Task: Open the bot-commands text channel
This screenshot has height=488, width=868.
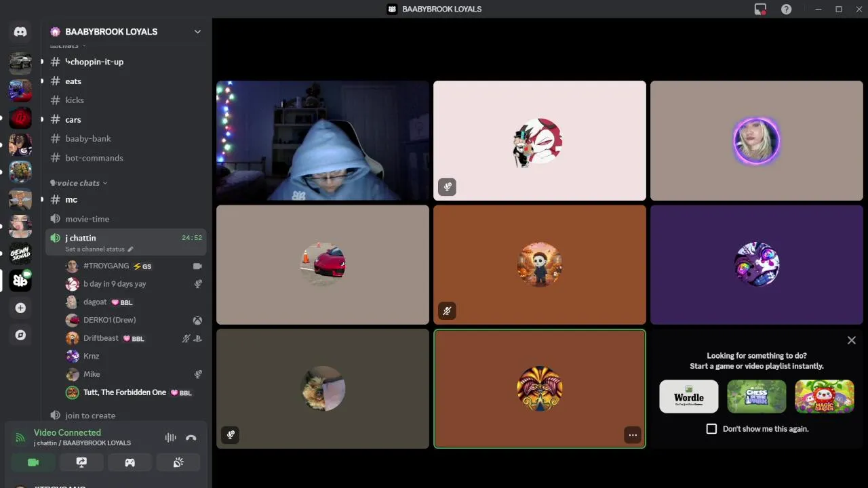Action: [x=126, y=158]
